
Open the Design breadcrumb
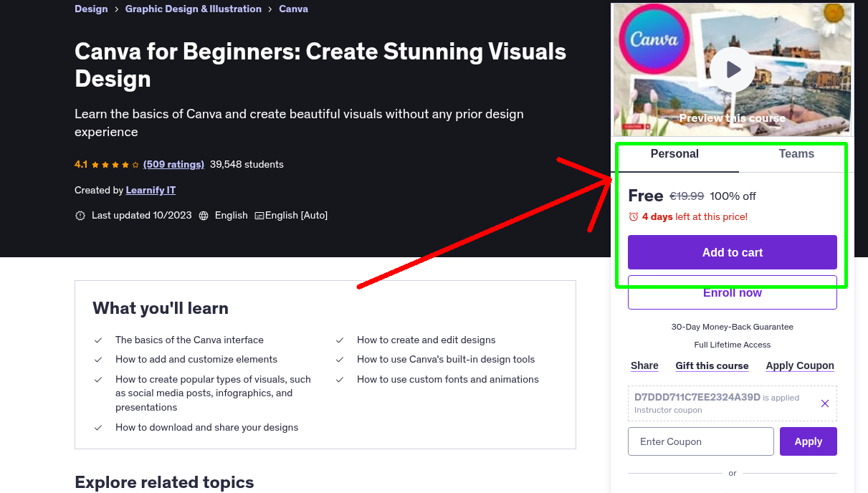(91, 9)
